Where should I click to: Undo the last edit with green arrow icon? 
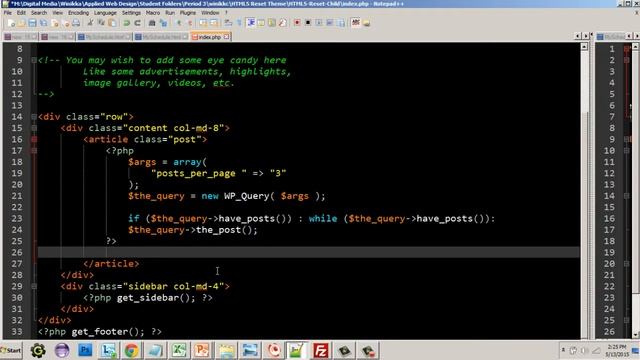126,23
